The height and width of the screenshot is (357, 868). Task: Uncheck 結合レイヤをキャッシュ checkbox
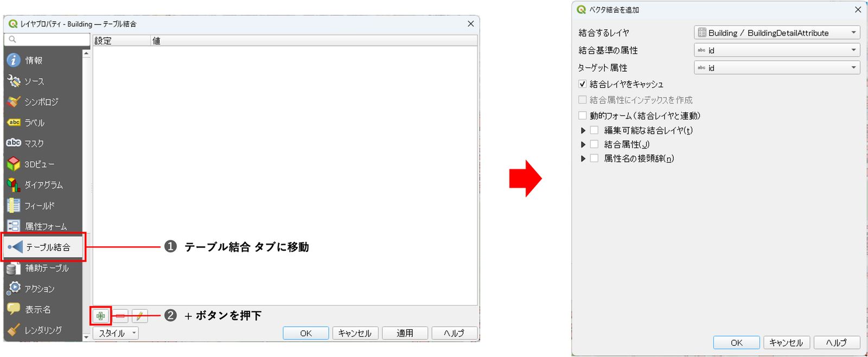pyautogui.click(x=582, y=84)
